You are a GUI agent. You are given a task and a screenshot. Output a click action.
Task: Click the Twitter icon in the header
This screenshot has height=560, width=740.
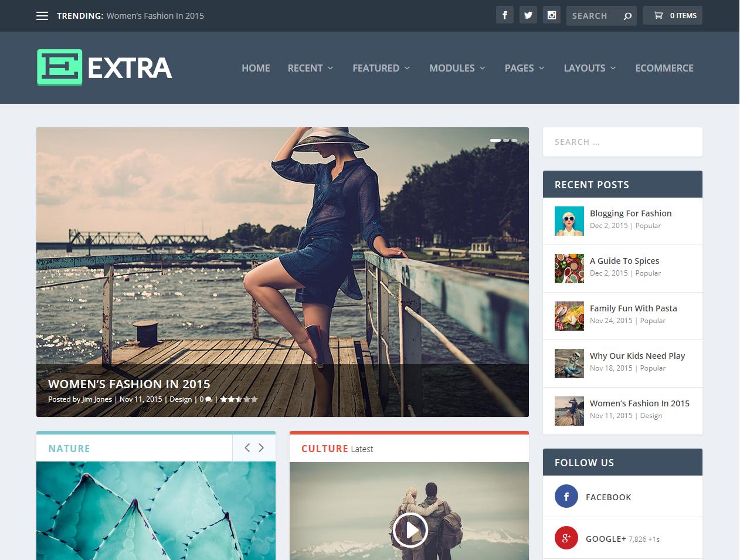(528, 15)
